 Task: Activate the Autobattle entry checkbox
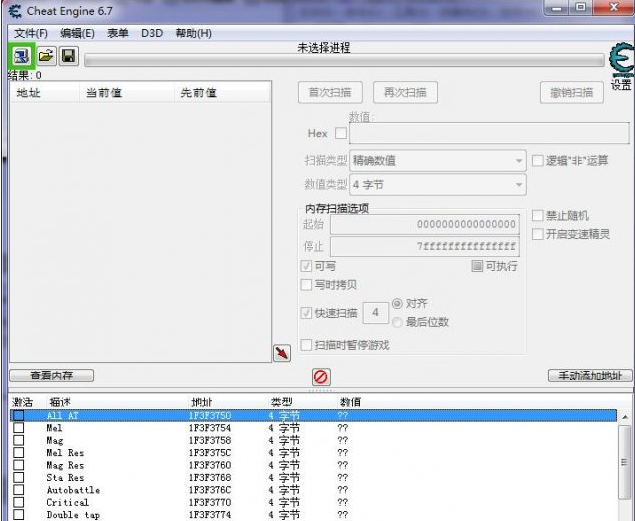point(19,489)
